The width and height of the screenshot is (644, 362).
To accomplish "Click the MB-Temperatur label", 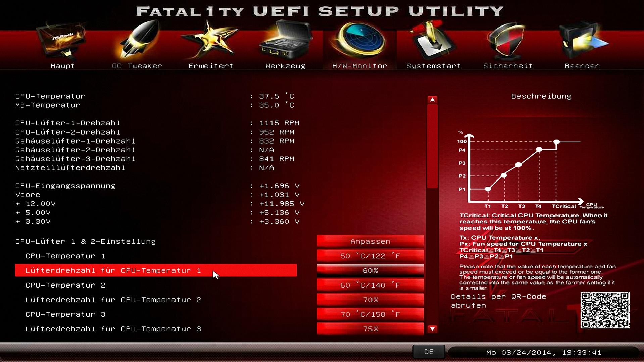I will pos(48,105).
